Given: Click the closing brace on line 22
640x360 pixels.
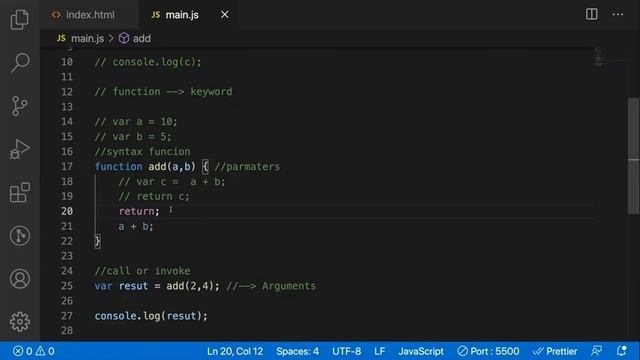Looking at the screenshot, I should (x=97, y=241).
